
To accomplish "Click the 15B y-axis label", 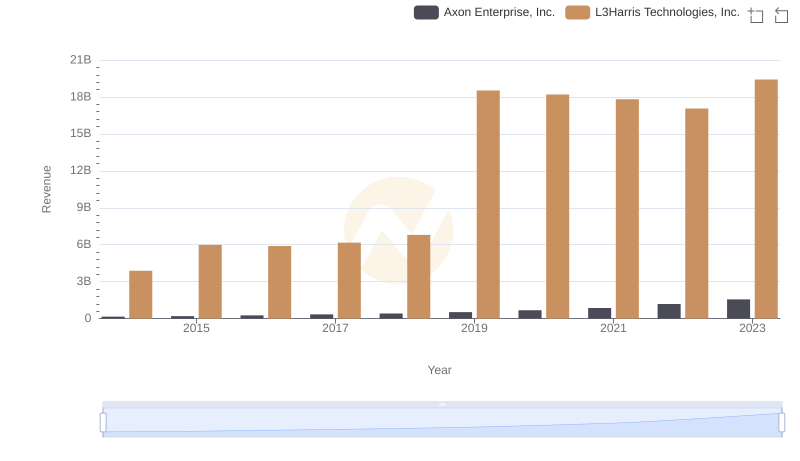I will point(81,134).
